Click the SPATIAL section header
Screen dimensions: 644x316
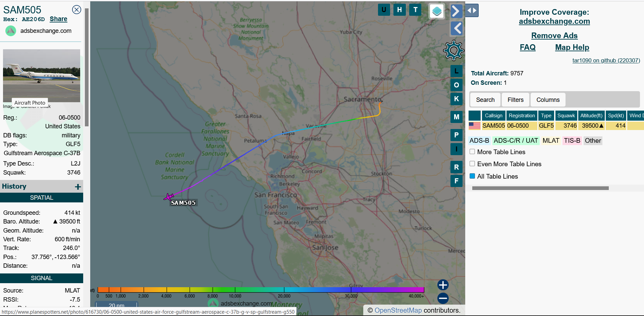click(42, 198)
